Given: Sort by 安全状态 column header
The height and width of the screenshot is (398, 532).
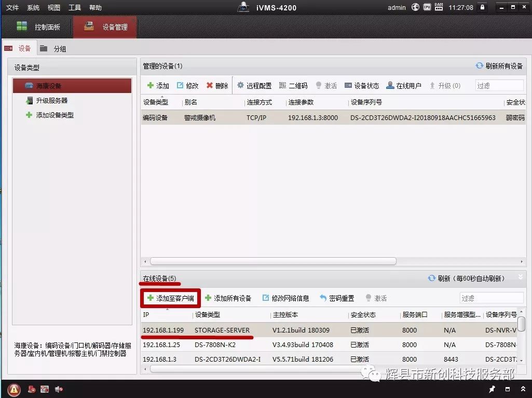Looking at the screenshot, I should click(363, 315).
